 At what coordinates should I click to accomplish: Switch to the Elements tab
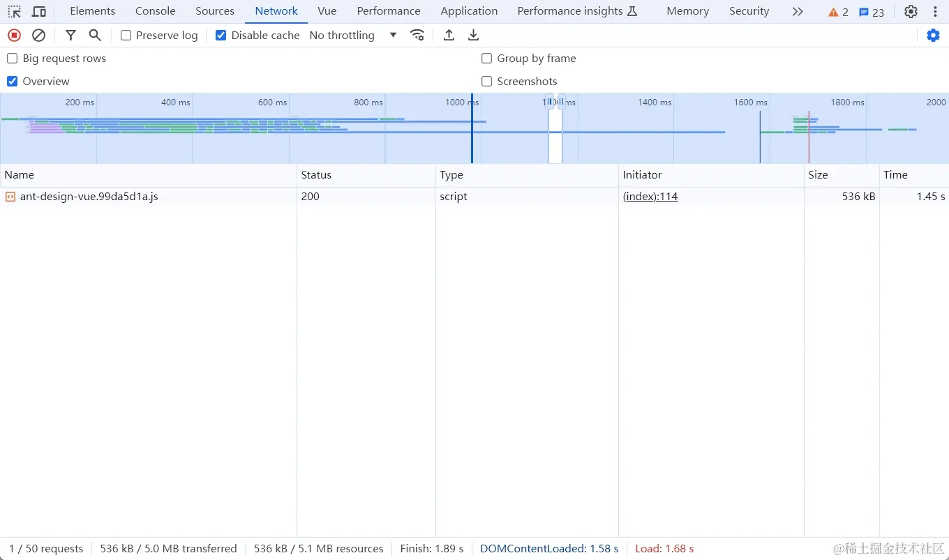[x=93, y=11]
